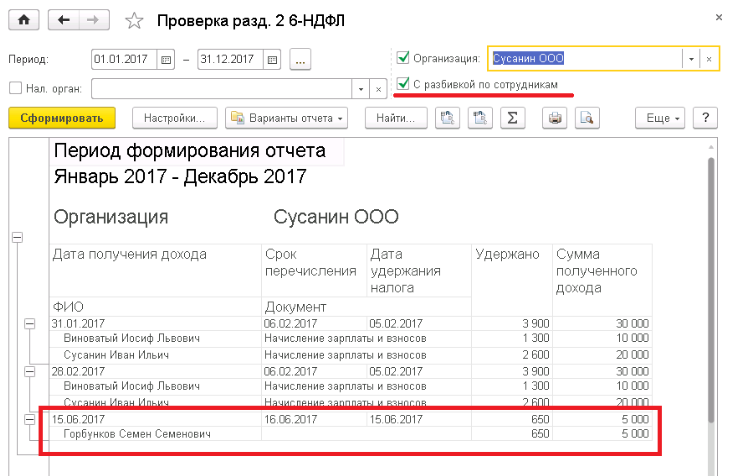
Task: Open period selection ellipsis button
Action: [x=300, y=60]
